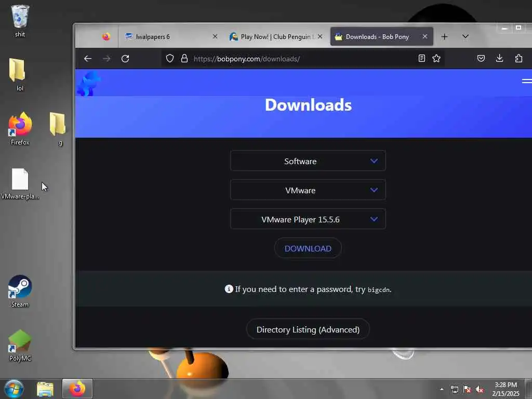The image size is (532, 399).
Task: Reload the current page
Action: click(x=125, y=59)
